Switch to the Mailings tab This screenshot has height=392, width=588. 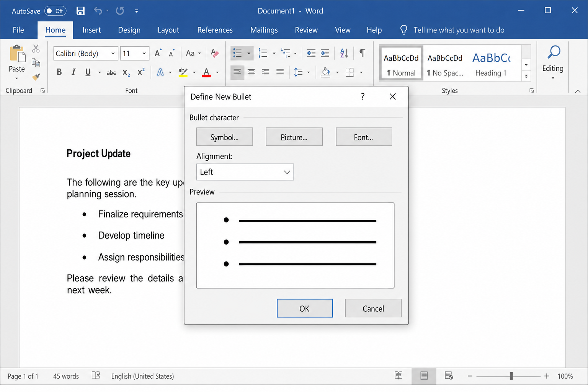coord(264,30)
